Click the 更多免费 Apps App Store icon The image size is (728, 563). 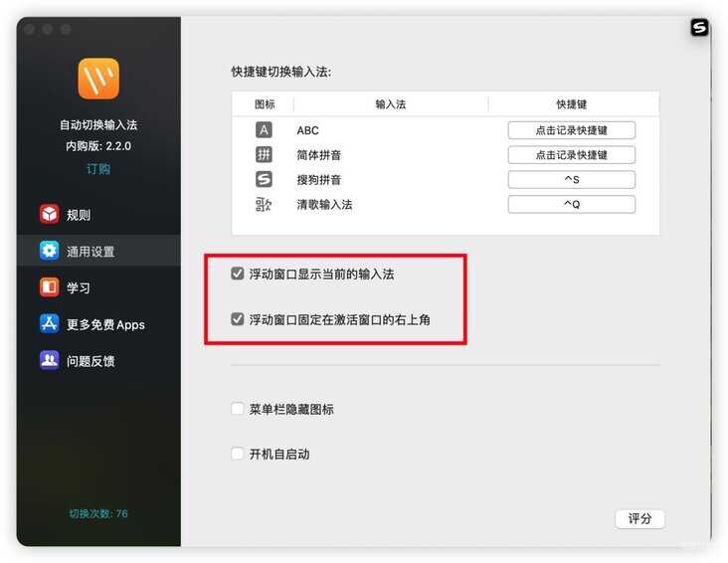coord(49,323)
